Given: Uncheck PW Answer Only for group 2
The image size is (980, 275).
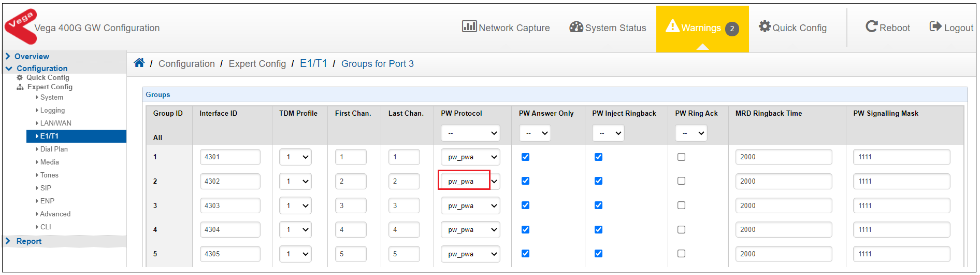Looking at the screenshot, I should [x=525, y=181].
